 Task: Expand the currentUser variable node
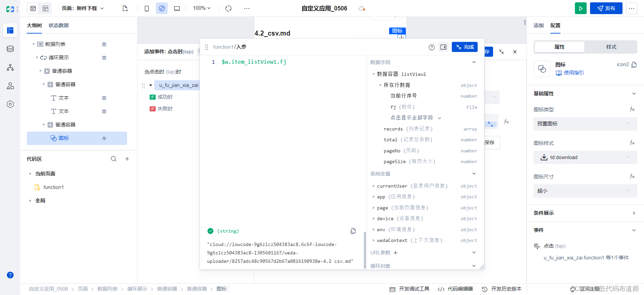tap(373, 186)
